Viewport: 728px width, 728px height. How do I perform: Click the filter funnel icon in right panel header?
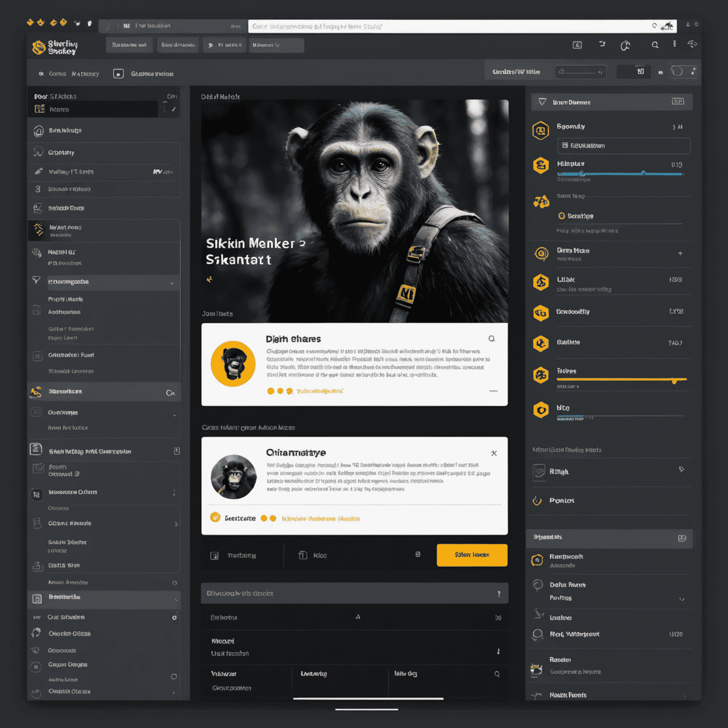point(543,102)
